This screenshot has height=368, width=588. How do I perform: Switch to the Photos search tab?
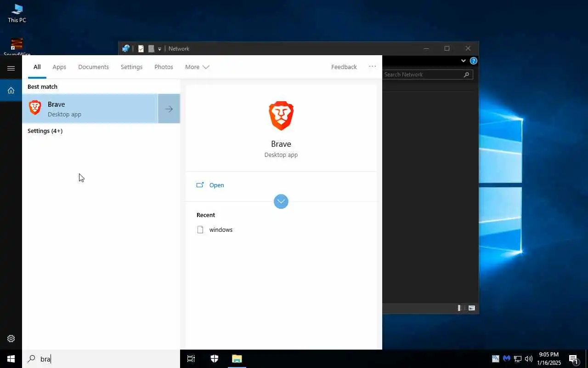coord(164,67)
